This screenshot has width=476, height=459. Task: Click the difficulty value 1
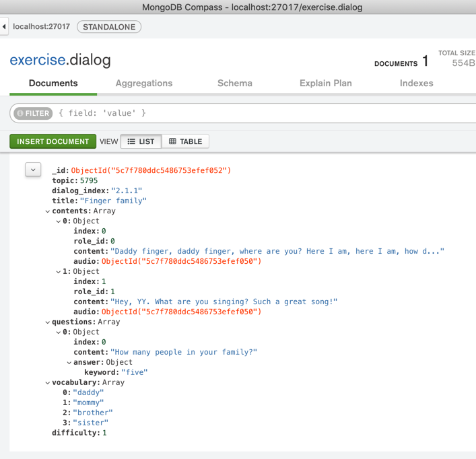coord(104,433)
